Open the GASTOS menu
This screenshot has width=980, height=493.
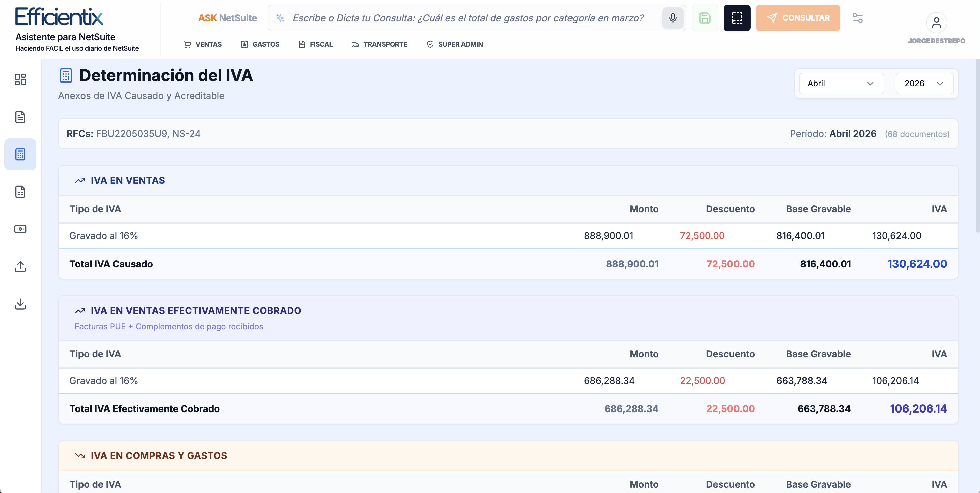coord(260,44)
